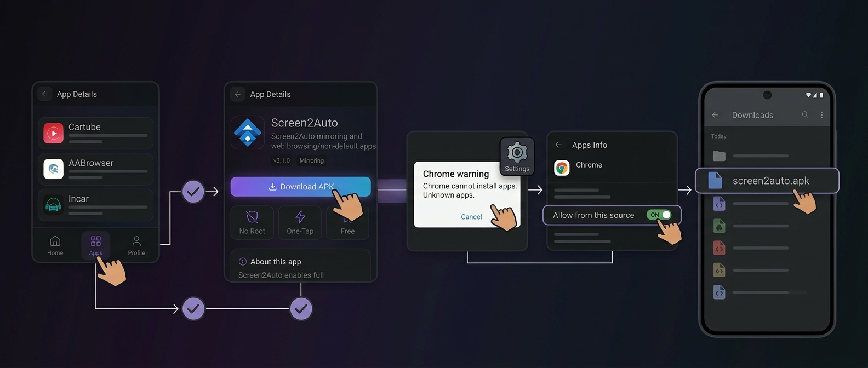Select the Incar list entry name
The width and height of the screenshot is (868, 368).
tap(78, 199)
